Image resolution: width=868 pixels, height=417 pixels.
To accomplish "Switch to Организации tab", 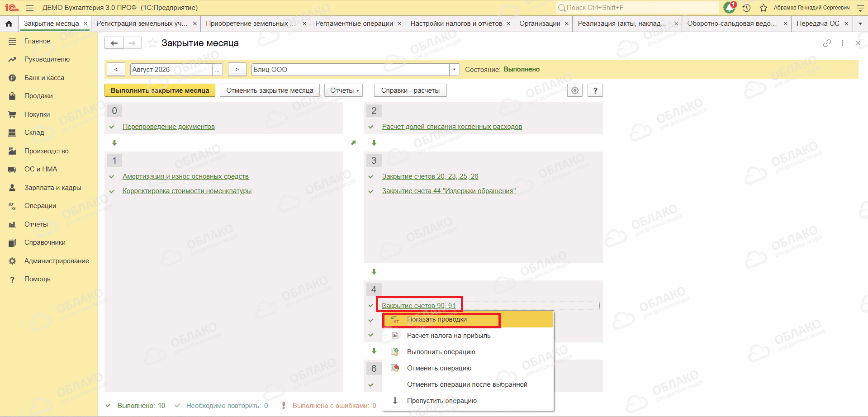I will (540, 24).
